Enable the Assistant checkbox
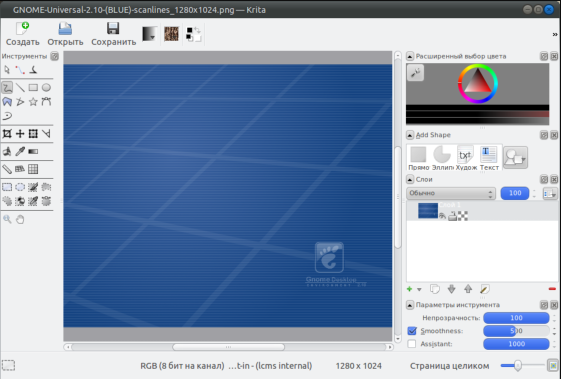This screenshot has height=379, width=561. [412, 344]
